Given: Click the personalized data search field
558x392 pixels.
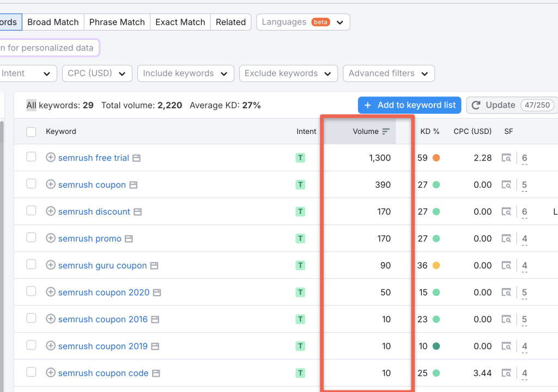Looking at the screenshot, I should (x=49, y=47).
